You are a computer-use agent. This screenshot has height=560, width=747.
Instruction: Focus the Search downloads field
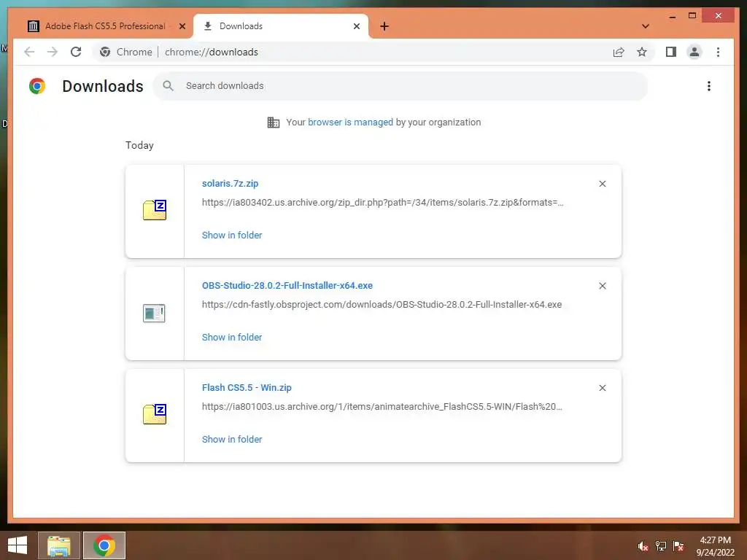pyautogui.click(x=400, y=86)
